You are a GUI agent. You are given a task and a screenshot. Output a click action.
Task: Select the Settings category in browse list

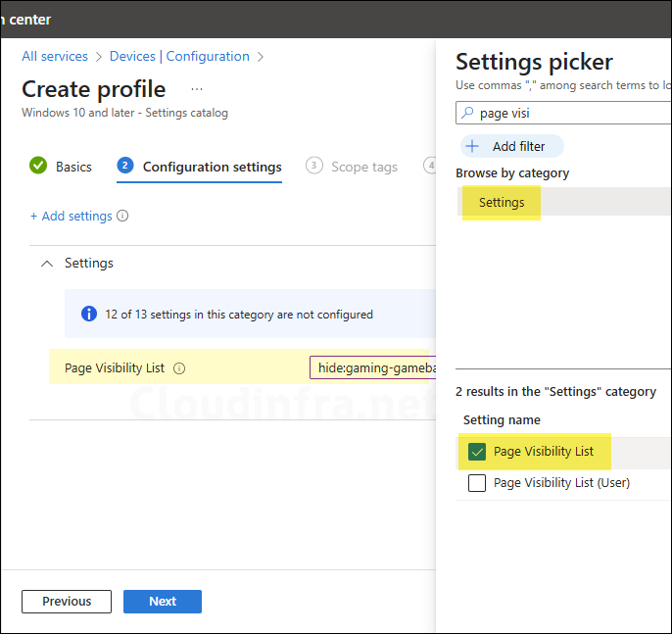click(x=502, y=202)
